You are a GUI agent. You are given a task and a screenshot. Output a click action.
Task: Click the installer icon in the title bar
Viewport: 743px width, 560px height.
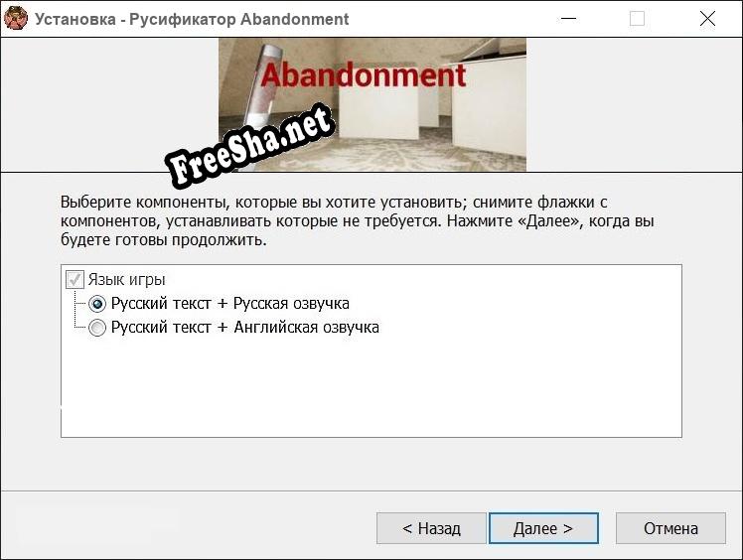coord(16,19)
